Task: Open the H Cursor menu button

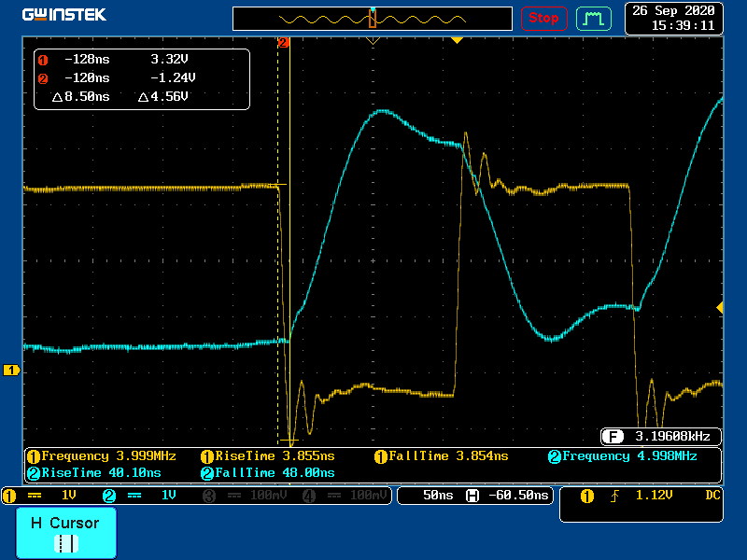Action: 65,533
